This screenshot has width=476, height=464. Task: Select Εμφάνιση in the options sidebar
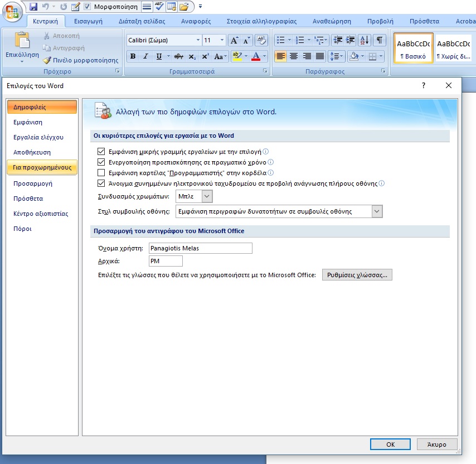[42, 122]
